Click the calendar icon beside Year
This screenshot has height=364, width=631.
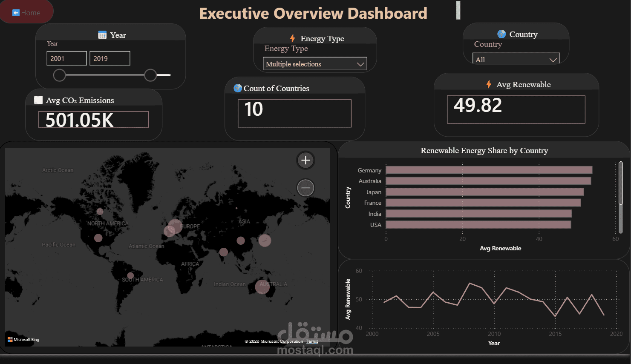102,35
